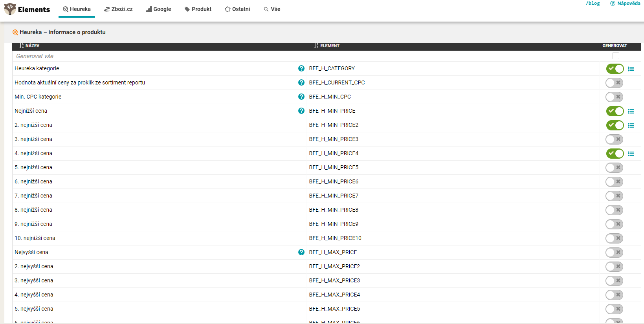
Task: Switch to the Produkt tab
Action: (x=198, y=9)
